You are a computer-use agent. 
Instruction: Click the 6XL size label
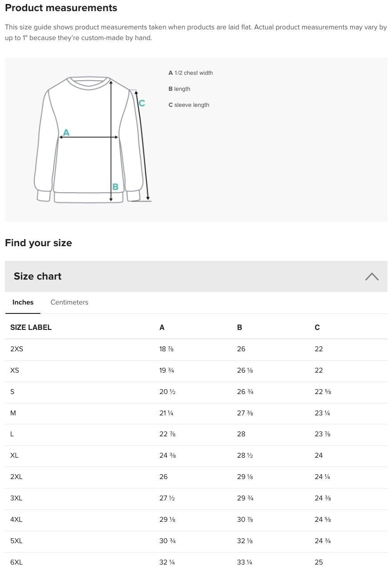point(16,562)
